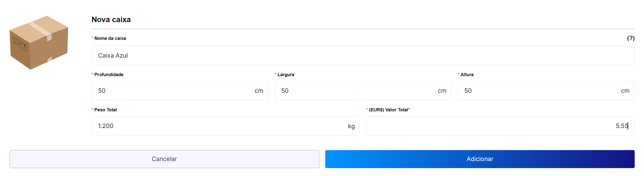Viewport: 644px width, 176px height.
Task: Click the Altura label
Action: click(x=467, y=74)
